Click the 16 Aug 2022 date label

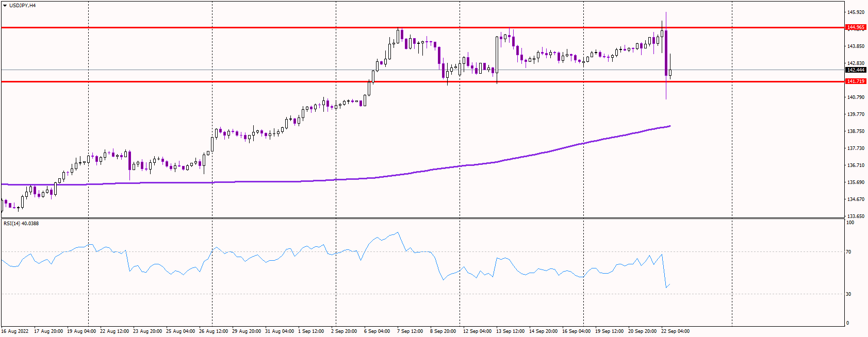tap(15, 331)
